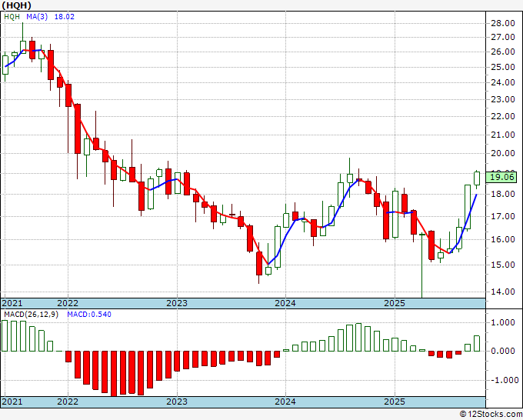The width and height of the screenshot is (523, 420).
Task: Click the 2023 label on MACD time axis
Action: tap(177, 402)
